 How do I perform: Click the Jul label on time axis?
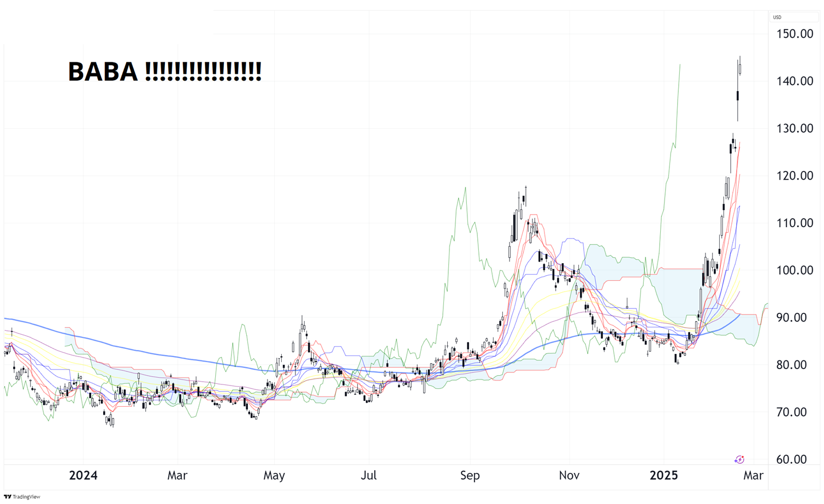(x=369, y=476)
